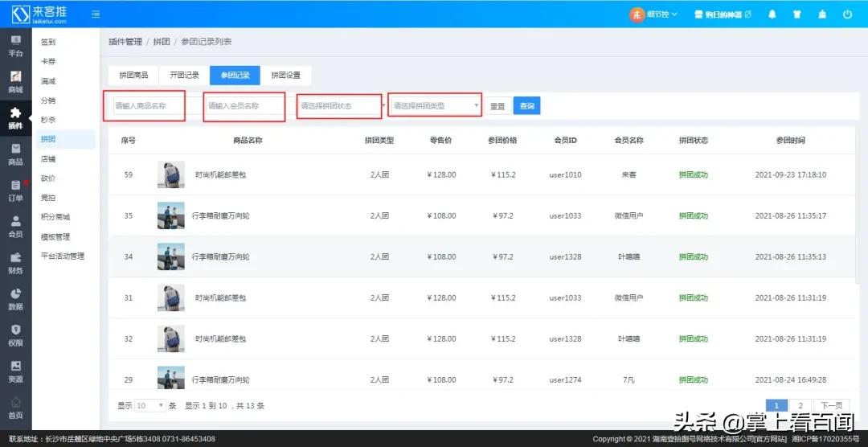Open 分销 in the plugin submenu
Screen dimensions: 868x447
[48, 100]
